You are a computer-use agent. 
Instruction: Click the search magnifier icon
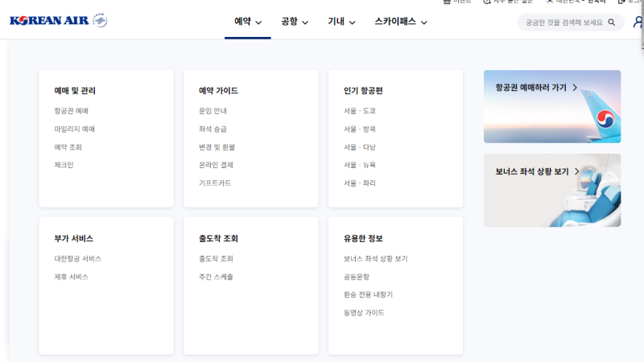pyautogui.click(x=612, y=23)
